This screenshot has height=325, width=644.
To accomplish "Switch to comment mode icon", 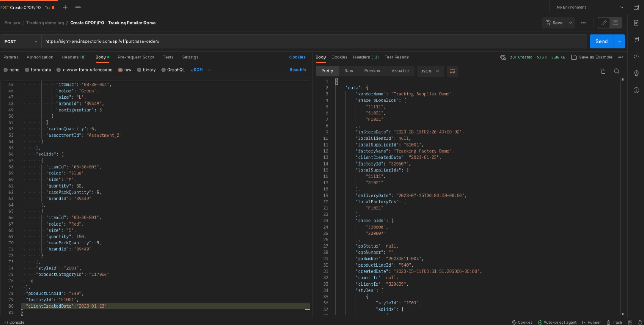I will (x=615, y=23).
